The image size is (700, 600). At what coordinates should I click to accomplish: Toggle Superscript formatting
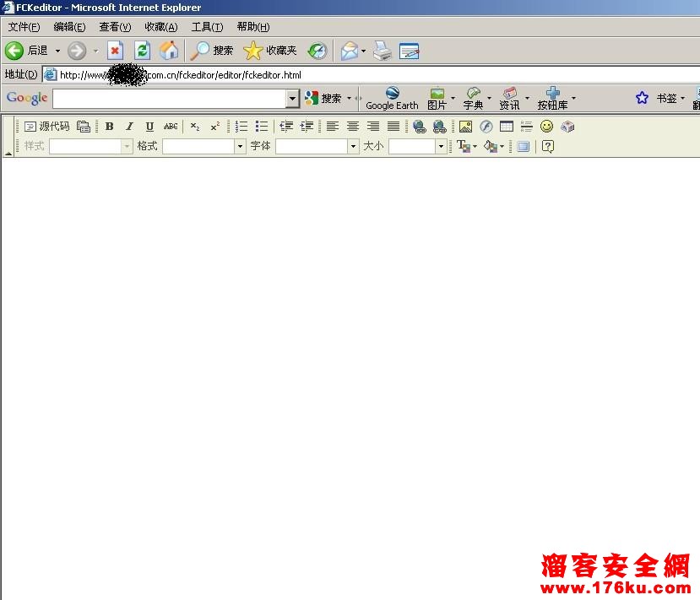[215, 127]
